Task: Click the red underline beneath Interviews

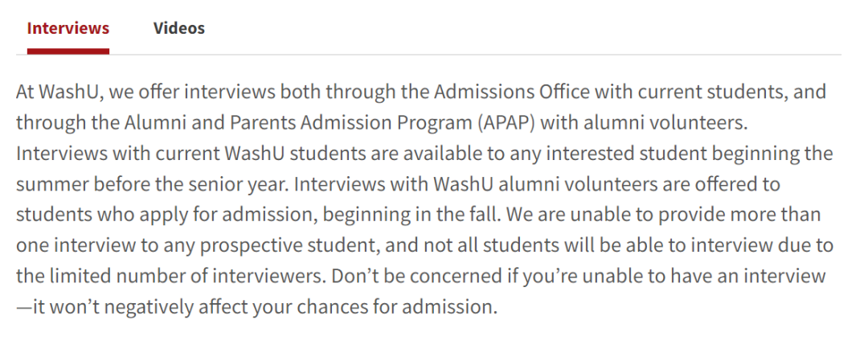Action: 68,51
